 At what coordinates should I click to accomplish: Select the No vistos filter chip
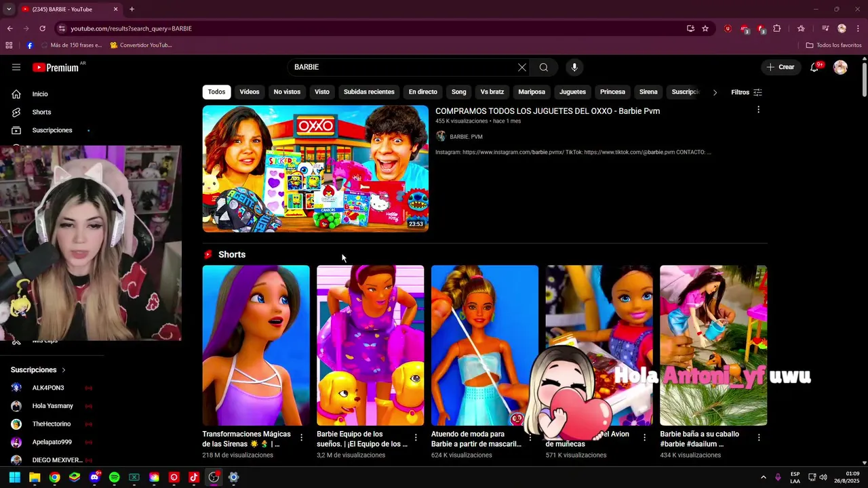coord(287,92)
